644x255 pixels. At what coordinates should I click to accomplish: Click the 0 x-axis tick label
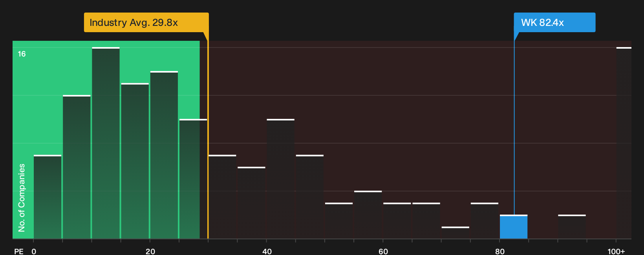(x=34, y=251)
